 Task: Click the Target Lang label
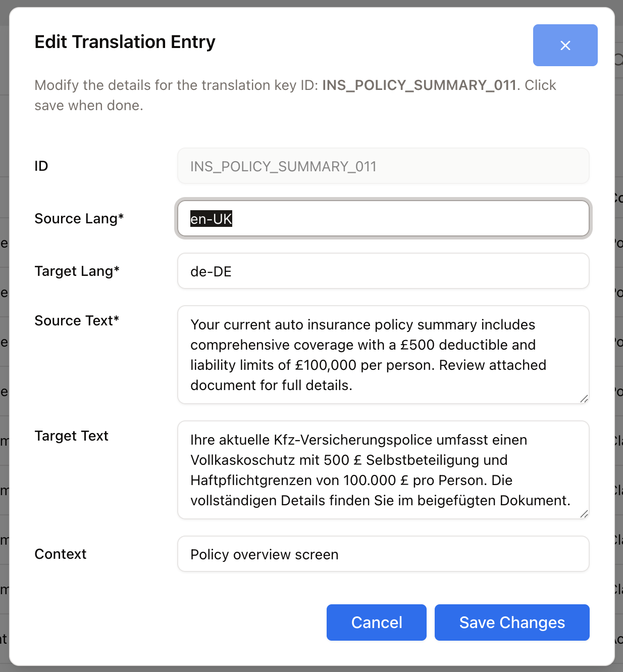click(x=77, y=271)
